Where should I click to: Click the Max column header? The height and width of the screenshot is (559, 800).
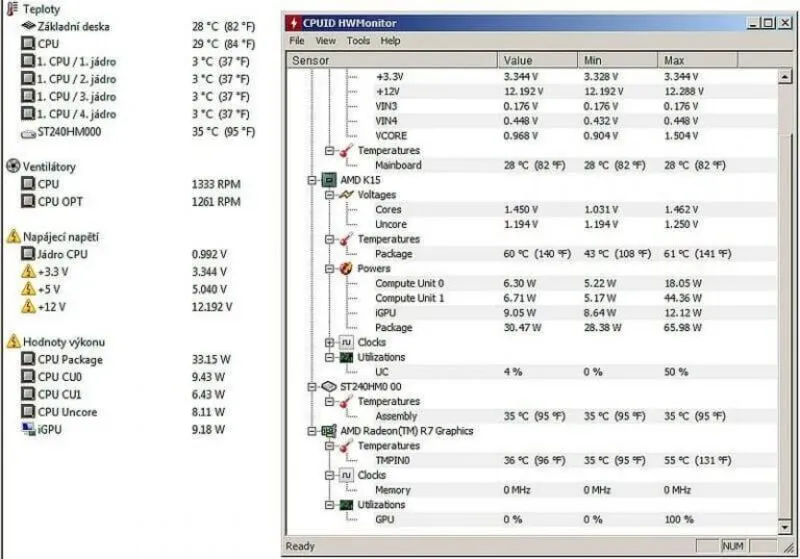[x=697, y=60]
